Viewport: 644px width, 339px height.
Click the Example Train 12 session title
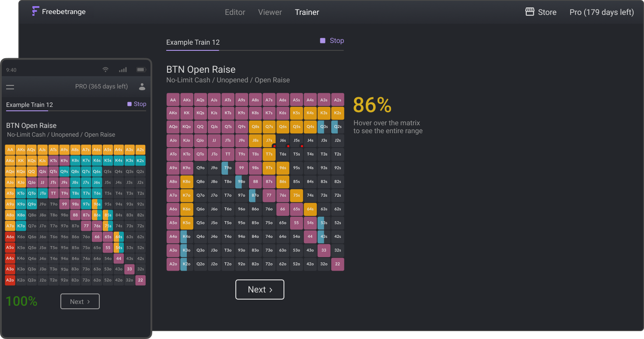coord(192,42)
